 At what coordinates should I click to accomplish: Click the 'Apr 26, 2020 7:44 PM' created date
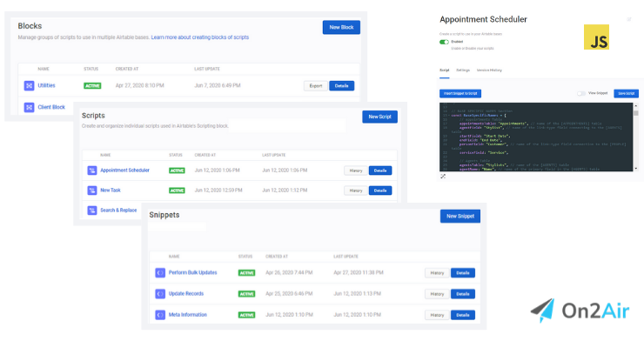289,272
